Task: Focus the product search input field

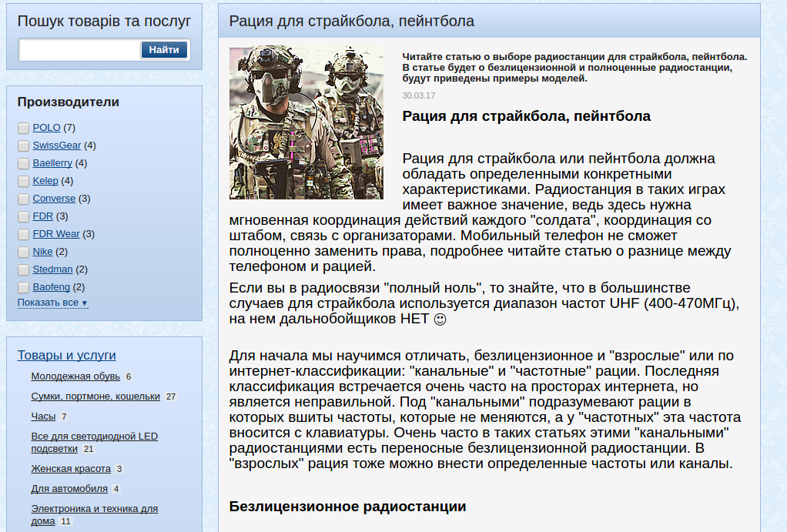Action: [x=79, y=50]
